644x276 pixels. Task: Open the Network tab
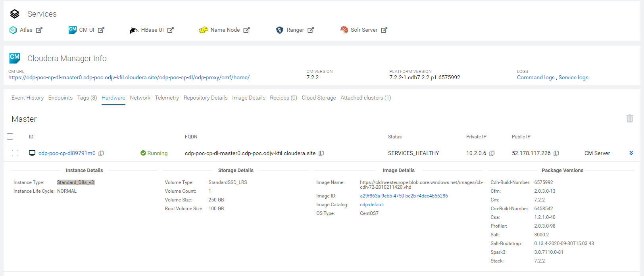140,98
